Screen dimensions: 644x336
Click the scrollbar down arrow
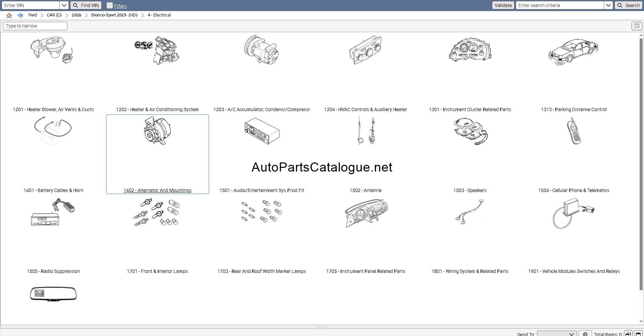coord(641,322)
